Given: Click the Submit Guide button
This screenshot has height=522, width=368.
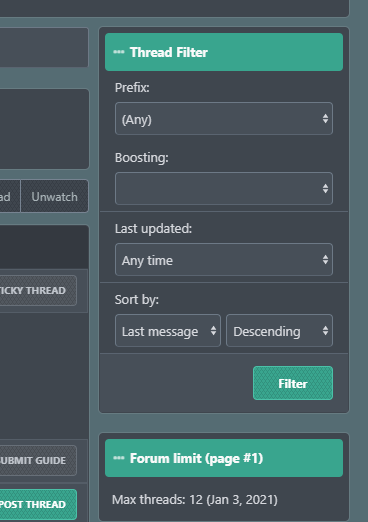Looking at the screenshot, I should pos(37,460).
